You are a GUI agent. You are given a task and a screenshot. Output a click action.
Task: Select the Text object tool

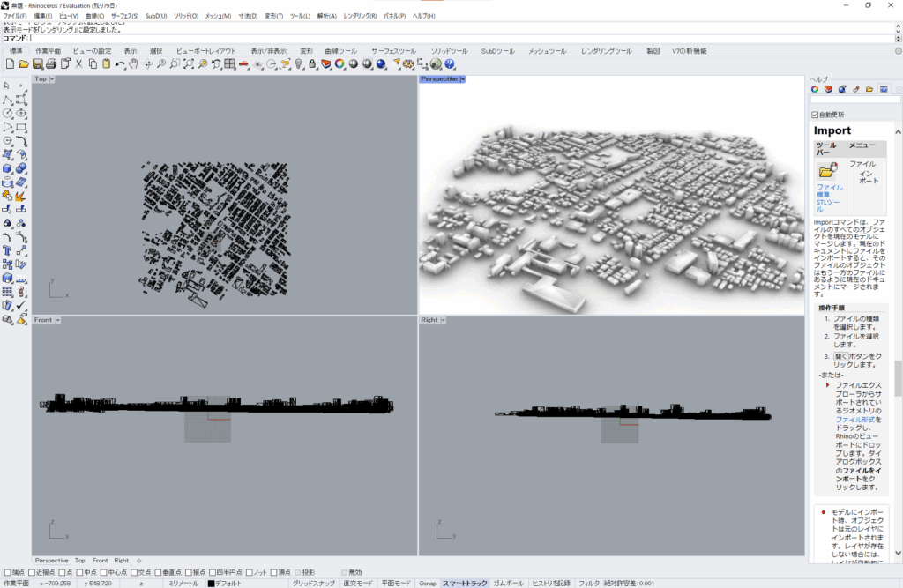coord(8,250)
